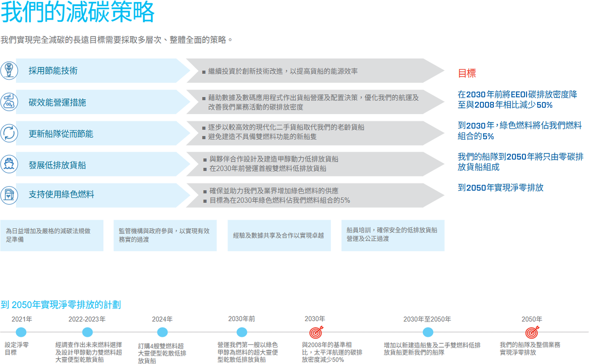Click the fuel pump icon beside 支持使用綠色燃料
This screenshot has width=589, height=364.
pos(9,195)
